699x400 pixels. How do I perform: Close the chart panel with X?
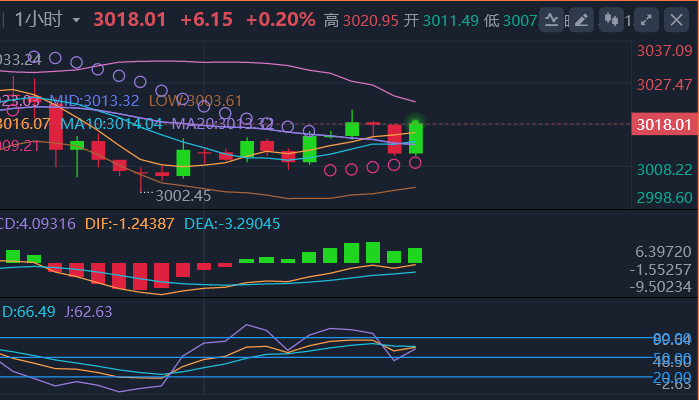678,20
